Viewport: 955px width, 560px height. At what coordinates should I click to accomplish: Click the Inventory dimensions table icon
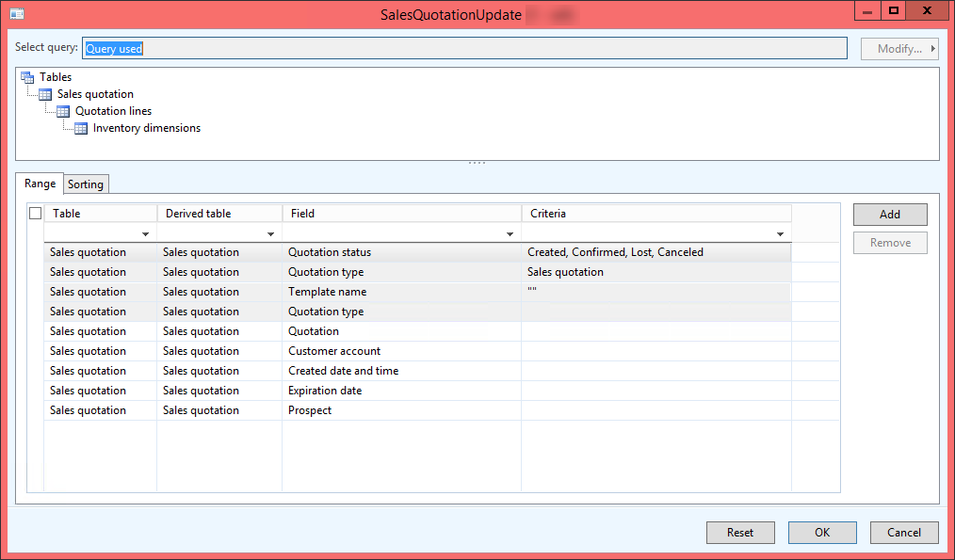81,128
